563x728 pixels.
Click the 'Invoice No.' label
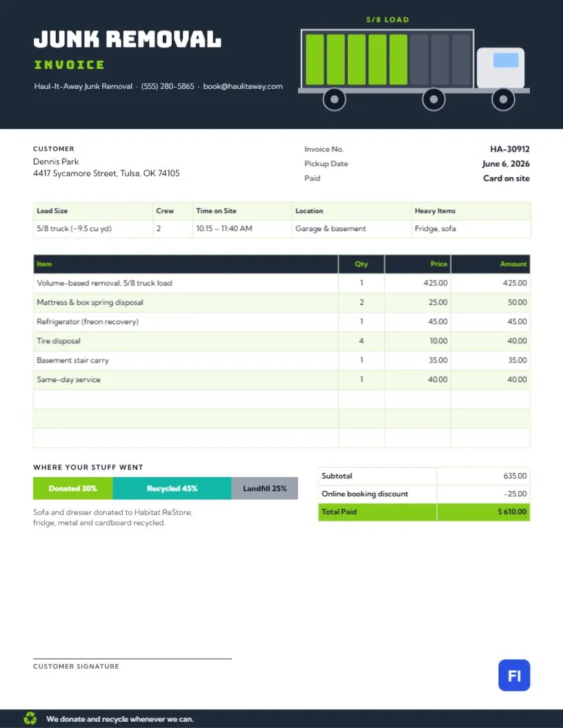point(324,149)
